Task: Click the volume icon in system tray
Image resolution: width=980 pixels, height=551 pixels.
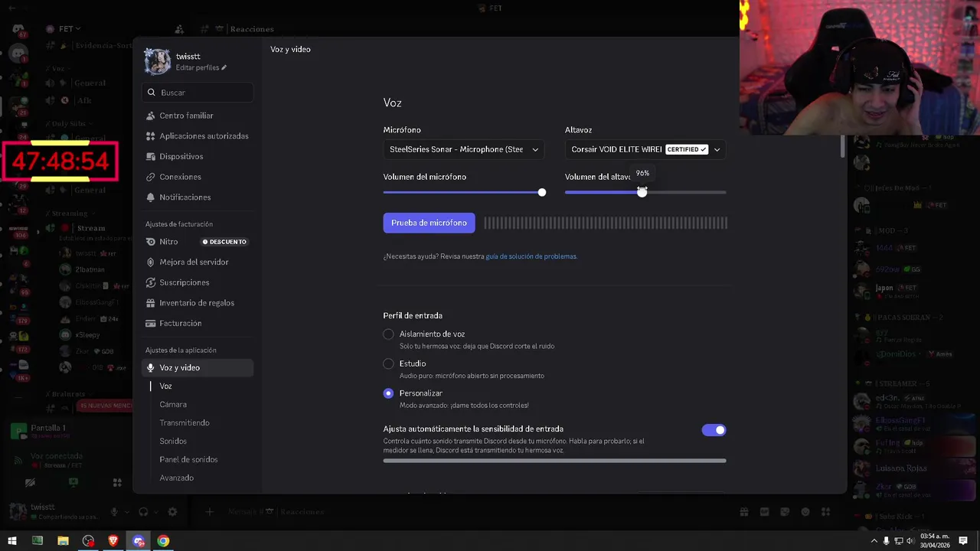Action: (910, 541)
